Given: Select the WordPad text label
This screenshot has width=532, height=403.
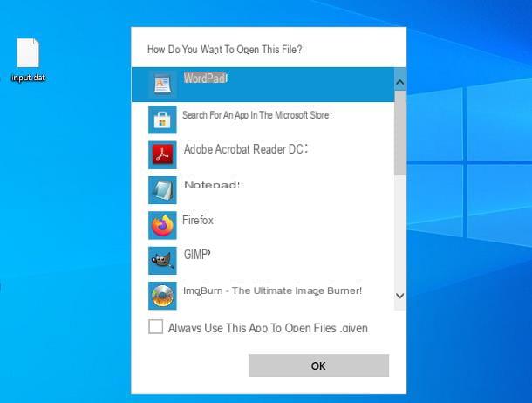Looking at the screenshot, I should pos(205,78).
